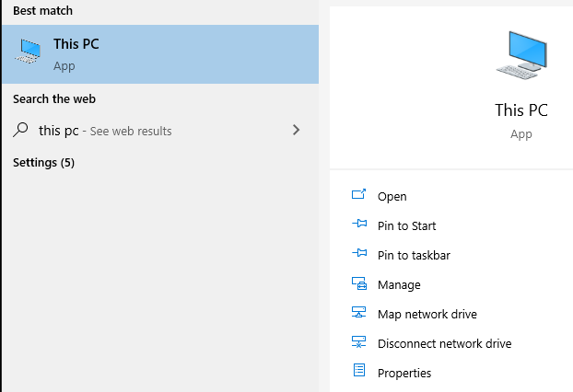Click the Manage toolbox icon
Viewport: 573px width, 392px height.
click(x=359, y=283)
